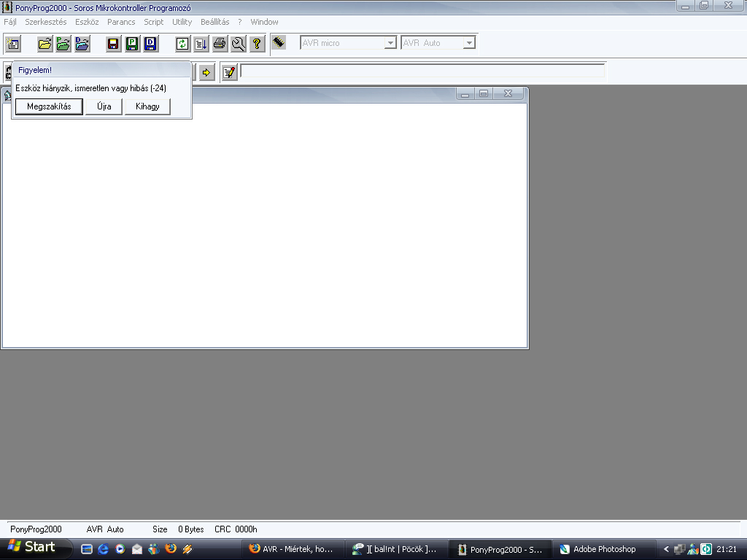This screenshot has width=747, height=560.
Task: Click the tray clock showing 21:21
Action: pos(727,549)
